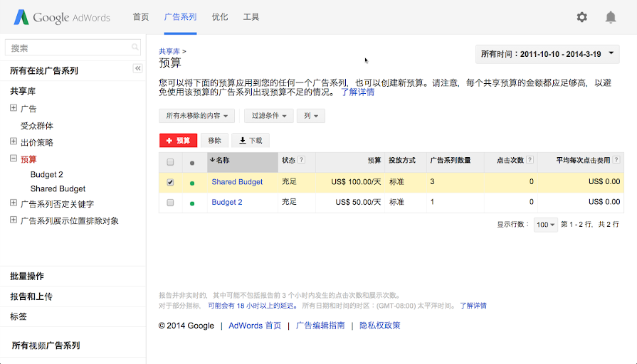637x364 pixels.
Task: Click the help icon beside 平均每次点击费用
Action: click(616, 161)
